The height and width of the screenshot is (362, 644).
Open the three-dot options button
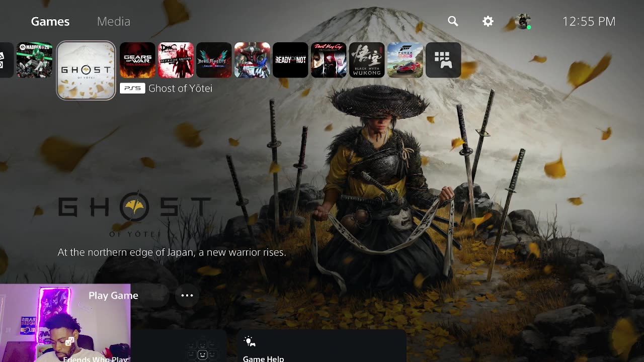pyautogui.click(x=187, y=296)
